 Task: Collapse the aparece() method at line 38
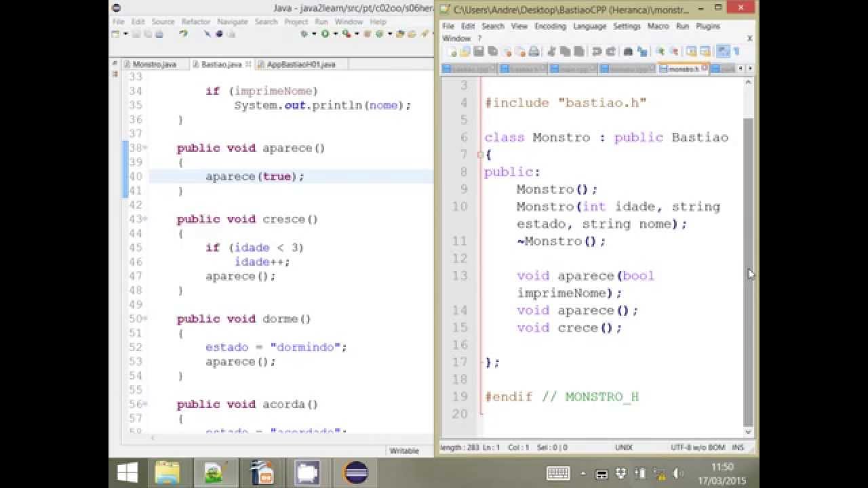(x=145, y=148)
